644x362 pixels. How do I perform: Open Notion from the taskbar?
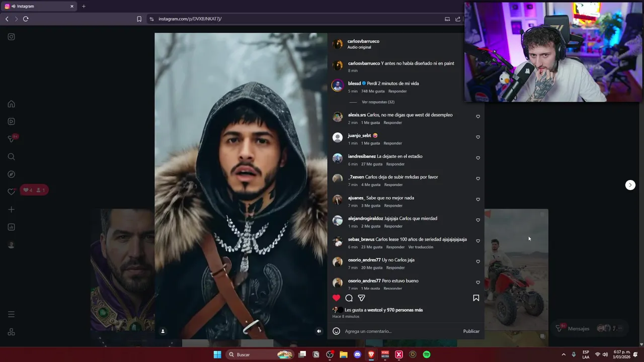[316, 354]
